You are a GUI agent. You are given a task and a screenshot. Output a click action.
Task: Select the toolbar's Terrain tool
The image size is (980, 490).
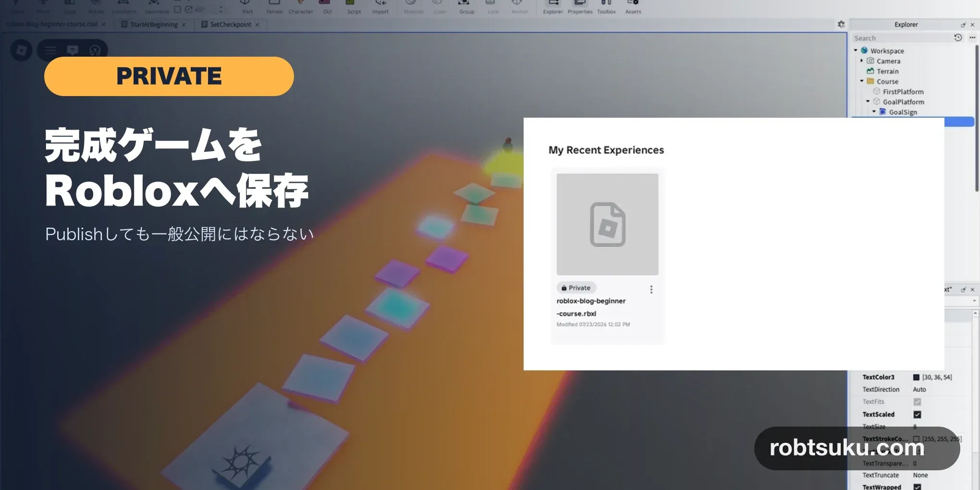[x=274, y=7]
